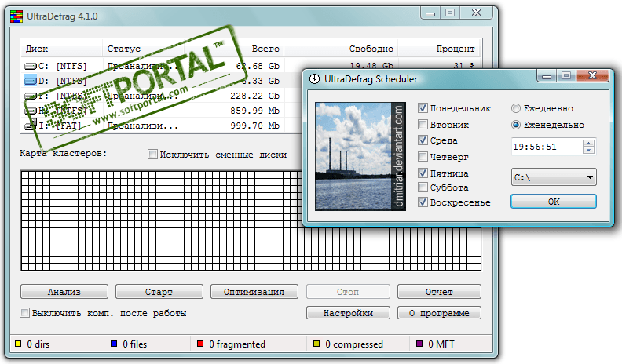Click the Стоп button

[348, 292]
